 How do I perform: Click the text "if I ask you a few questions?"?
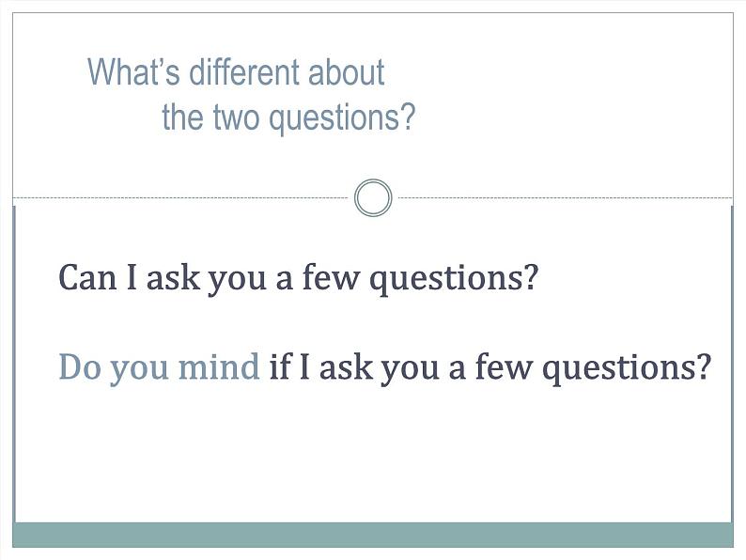[490, 367]
